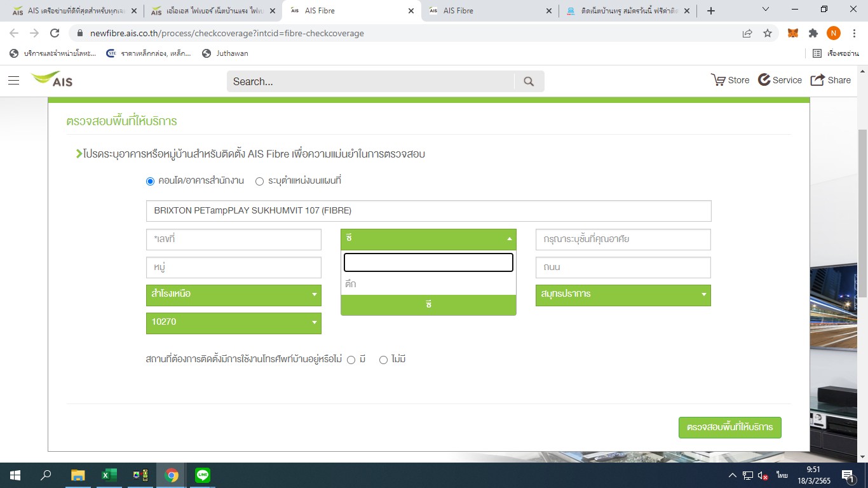The image size is (868, 488).
Task: Pick the ตึก option in the open list
Action: point(428,284)
